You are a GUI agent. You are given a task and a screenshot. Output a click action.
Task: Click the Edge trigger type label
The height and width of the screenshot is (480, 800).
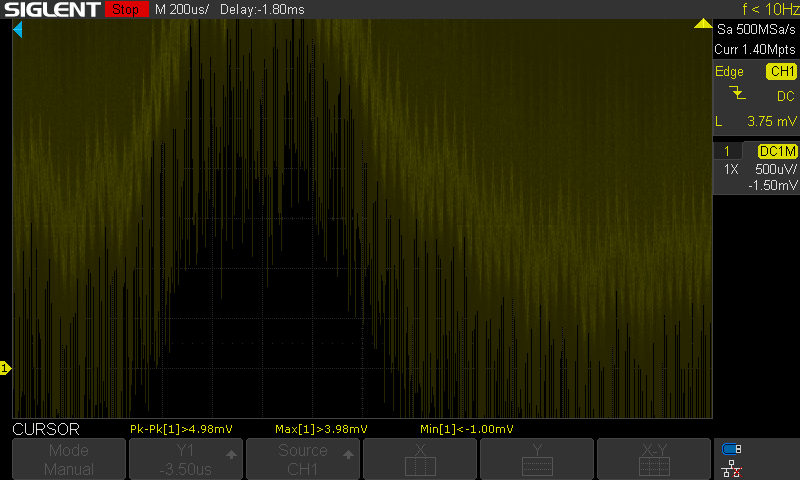729,71
